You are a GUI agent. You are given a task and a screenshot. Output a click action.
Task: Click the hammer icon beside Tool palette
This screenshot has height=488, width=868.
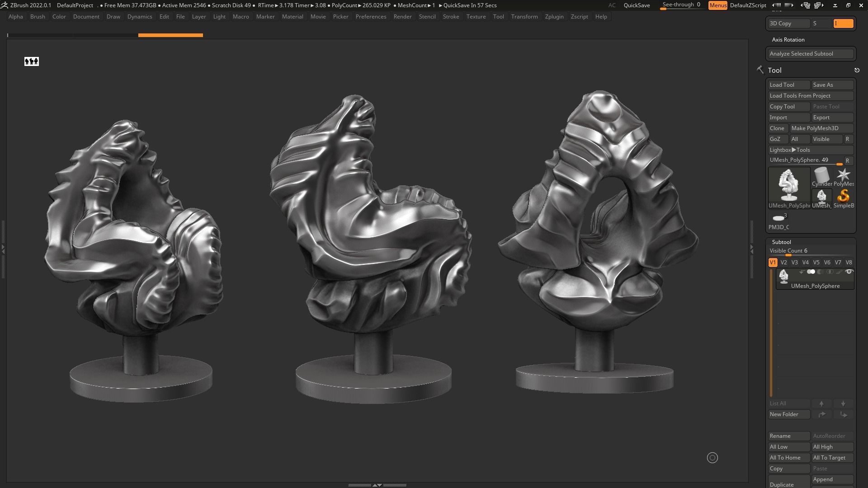(760, 70)
